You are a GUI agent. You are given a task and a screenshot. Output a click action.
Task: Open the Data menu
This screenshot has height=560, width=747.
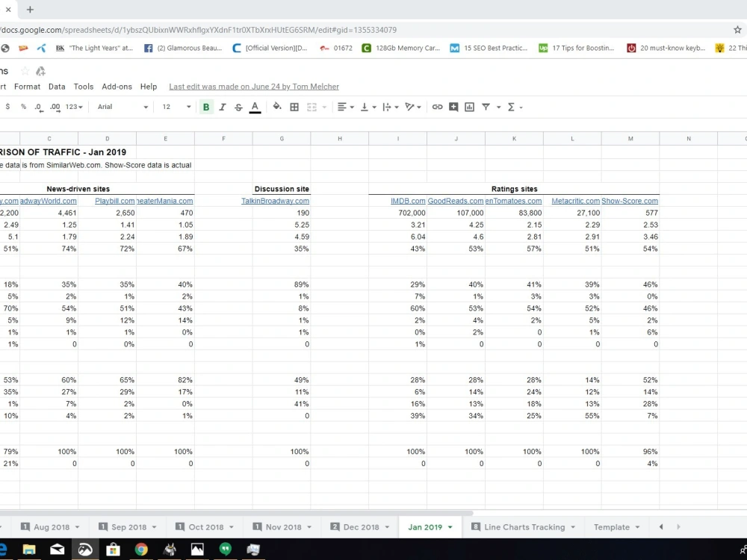coord(57,87)
